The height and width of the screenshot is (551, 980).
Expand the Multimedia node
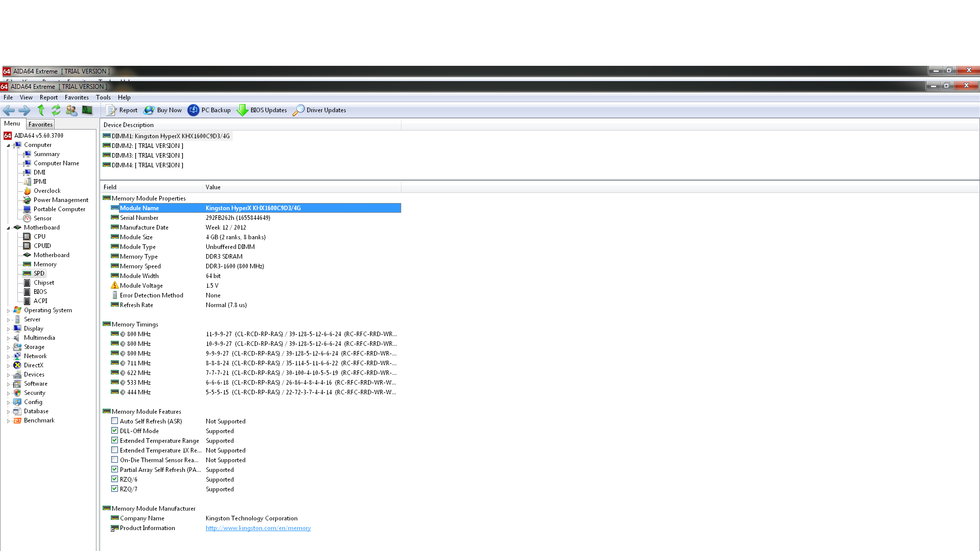8,338
